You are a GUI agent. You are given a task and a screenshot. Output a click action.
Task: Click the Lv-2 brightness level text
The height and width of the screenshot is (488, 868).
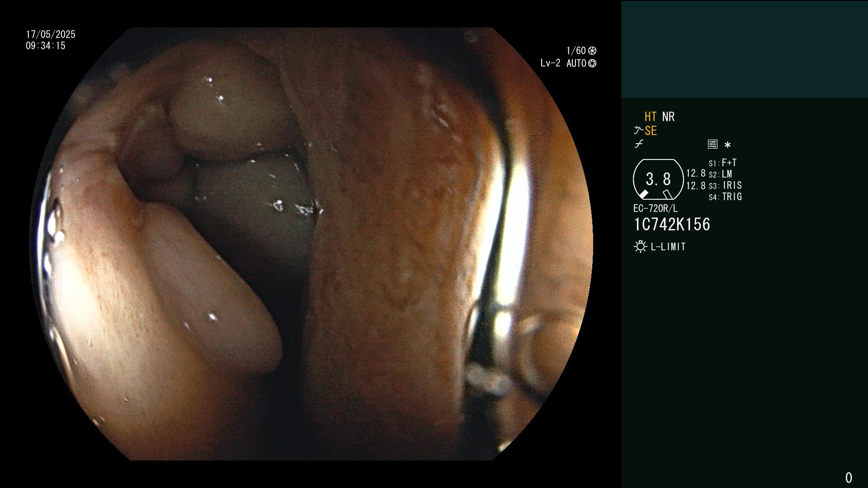pos(550,63)
